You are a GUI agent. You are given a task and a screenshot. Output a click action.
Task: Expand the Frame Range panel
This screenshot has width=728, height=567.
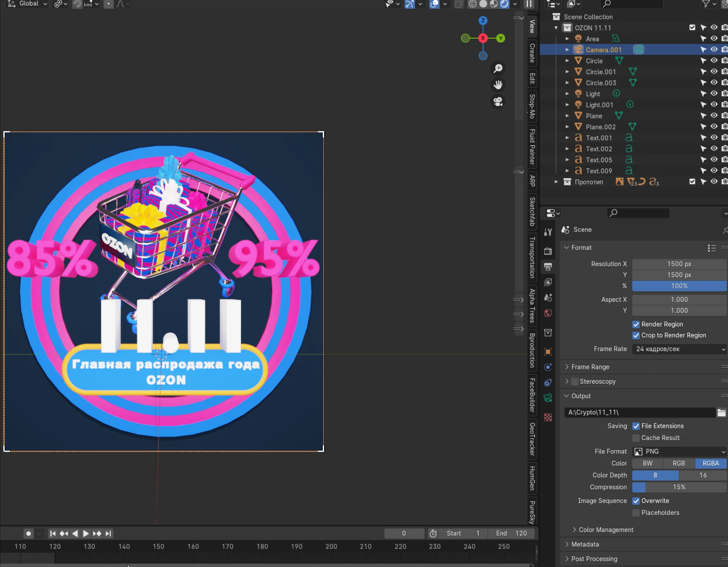590,367
